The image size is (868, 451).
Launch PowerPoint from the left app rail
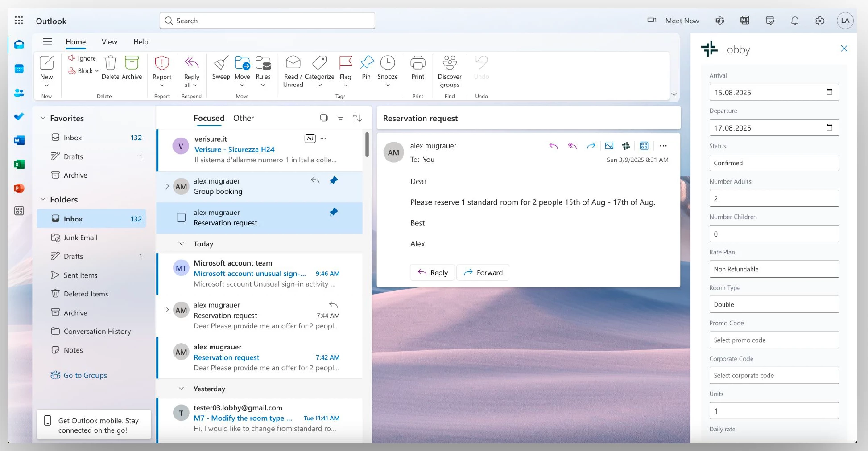(19, 188)
